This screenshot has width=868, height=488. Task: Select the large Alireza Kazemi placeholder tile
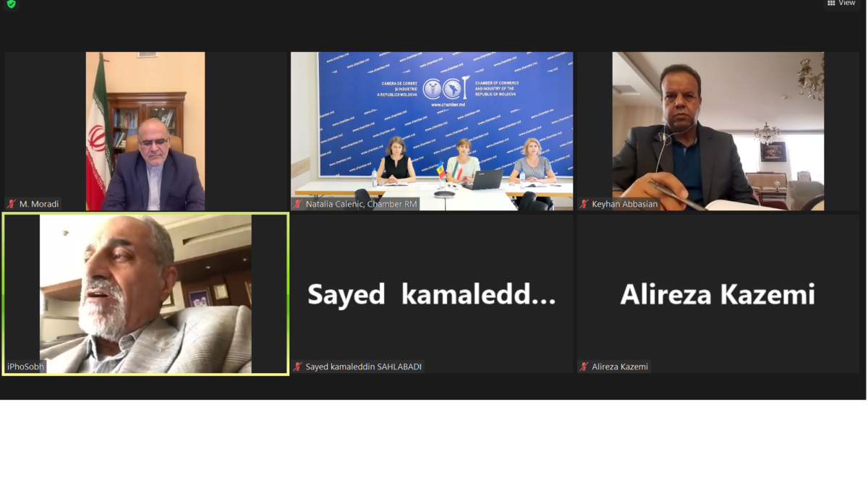tap(718, 294)
